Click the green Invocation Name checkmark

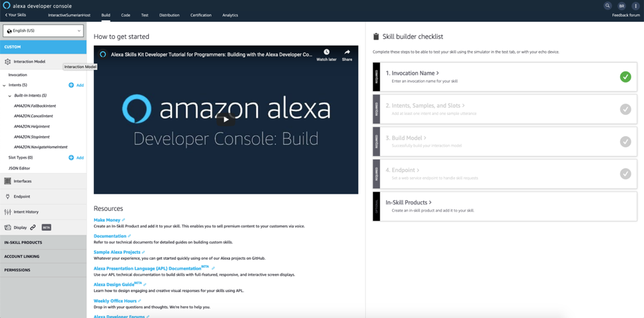(x=625, y=77)
